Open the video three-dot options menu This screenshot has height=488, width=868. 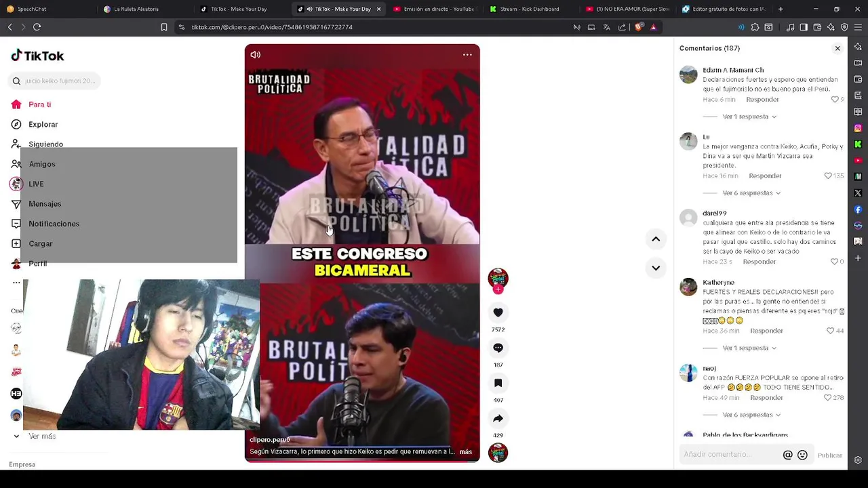467,55
